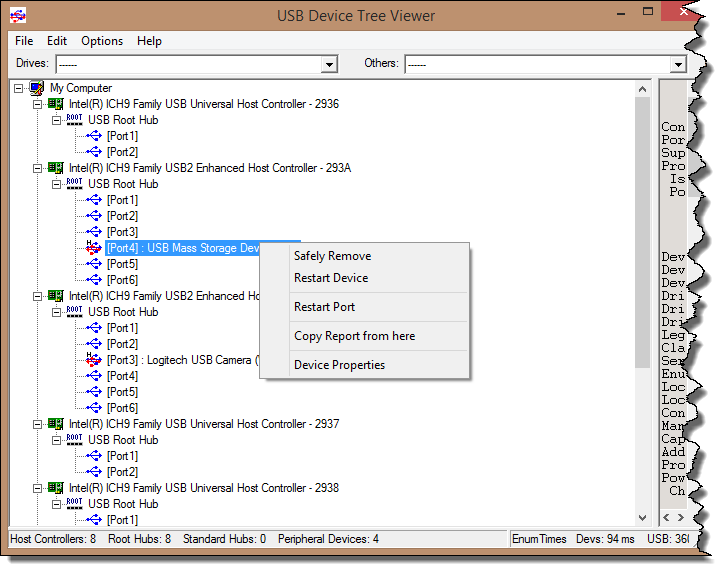Image resolution: width=728 pixels, height=571 pixels.
Task: Select the '[Port4] : USB Mass Storage' row
Action: tap(183, 248)
